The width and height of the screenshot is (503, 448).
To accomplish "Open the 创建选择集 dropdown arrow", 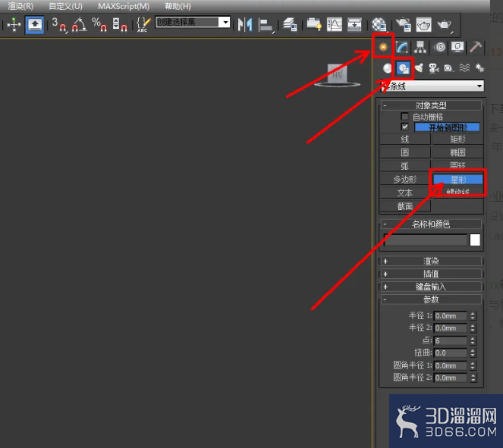I will (225, 22).
